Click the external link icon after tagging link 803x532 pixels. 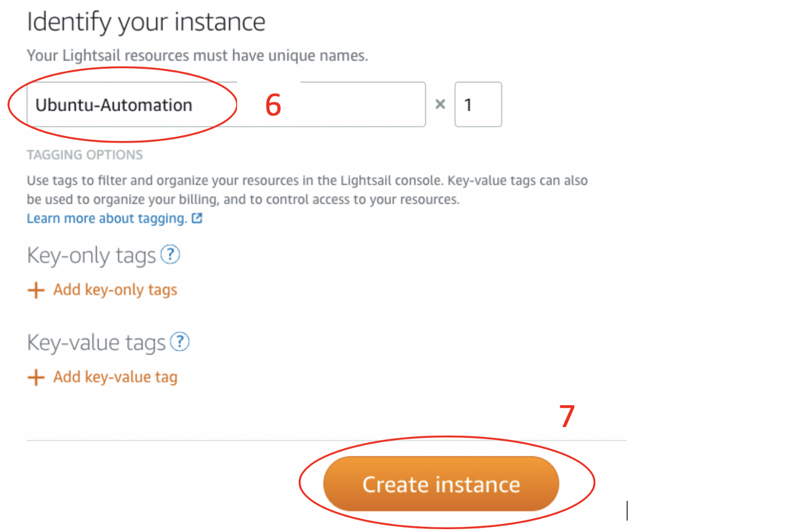pos(197,218)
